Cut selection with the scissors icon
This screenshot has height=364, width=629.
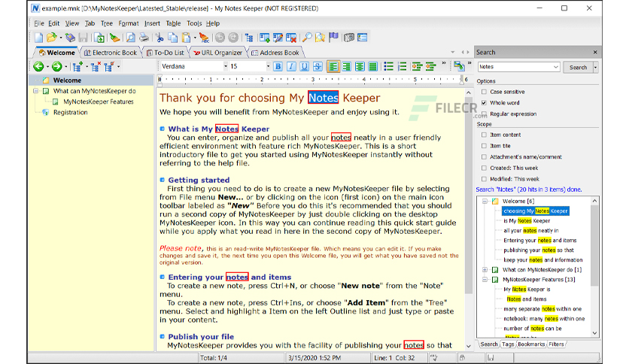160,38
